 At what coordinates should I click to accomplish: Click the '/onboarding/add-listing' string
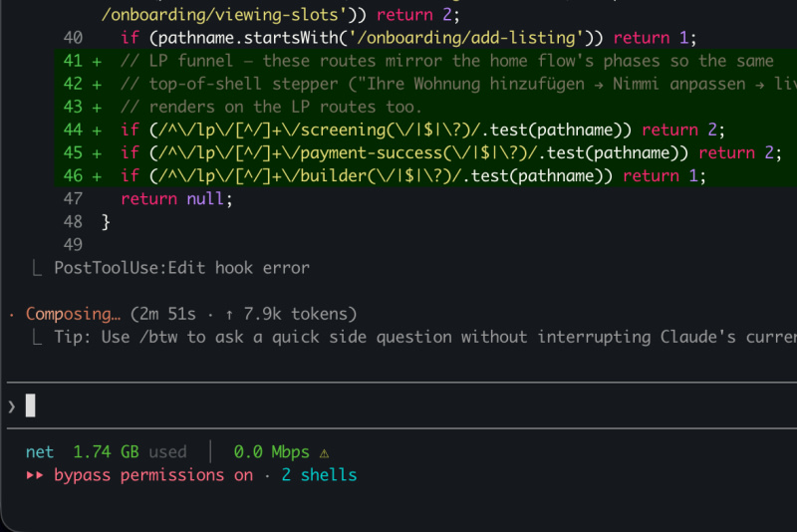(465, 38)
